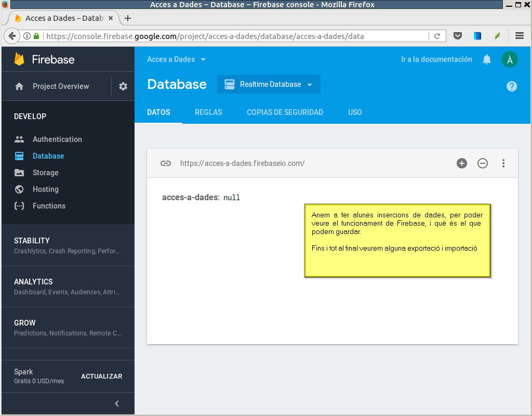The height and width of the screenshot is (416, 532).
Task: Click the acces-a-dades root node
Action: [191, 197]
